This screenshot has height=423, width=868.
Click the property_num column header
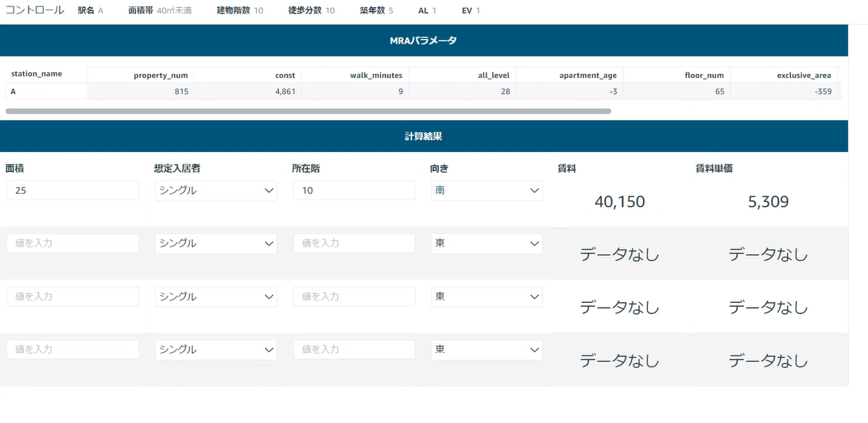(161, 76)
